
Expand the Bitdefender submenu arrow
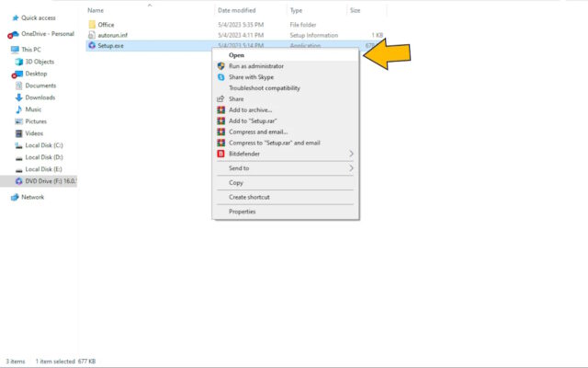[x=351, y=154]
